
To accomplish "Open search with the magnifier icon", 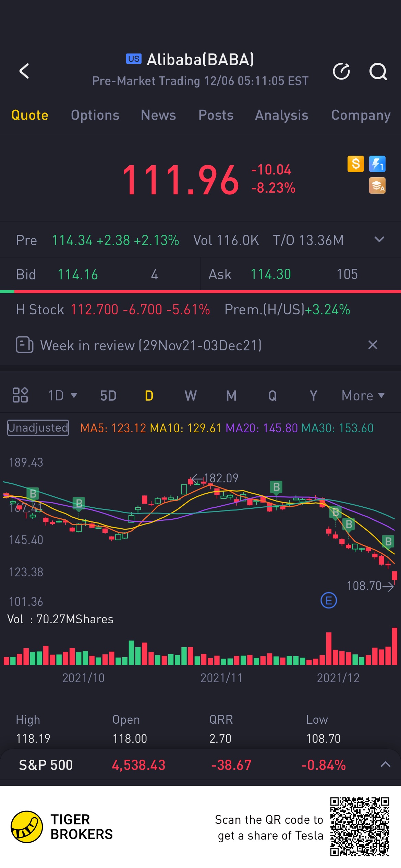I will [378, 71].
